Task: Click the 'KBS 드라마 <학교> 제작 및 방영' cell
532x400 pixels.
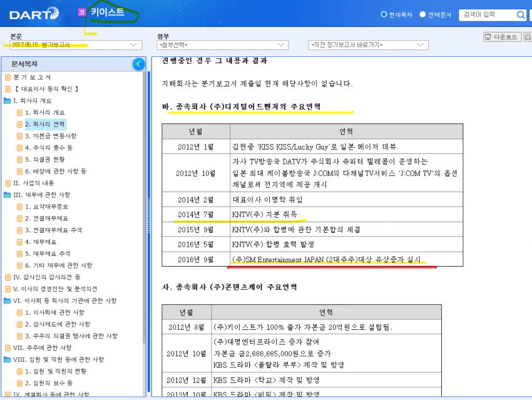Action: pyautogui.click(x=326, y=380)
